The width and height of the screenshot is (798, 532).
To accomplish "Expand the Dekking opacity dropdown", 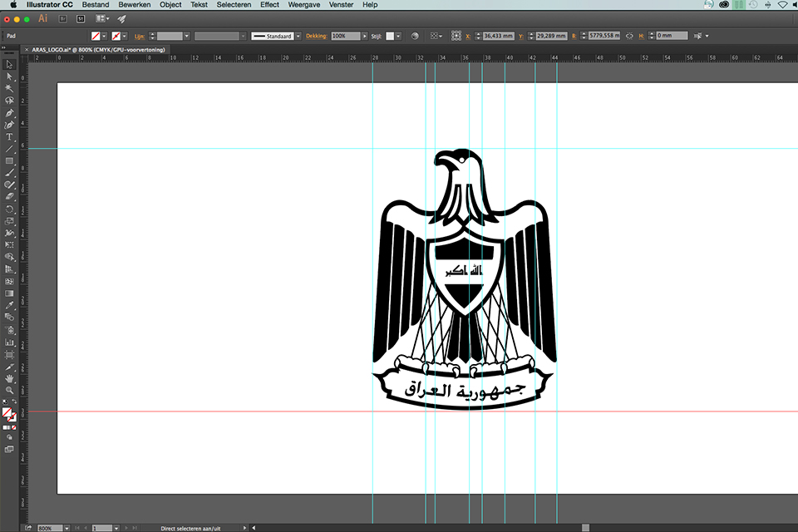I will tap(365, 37).
